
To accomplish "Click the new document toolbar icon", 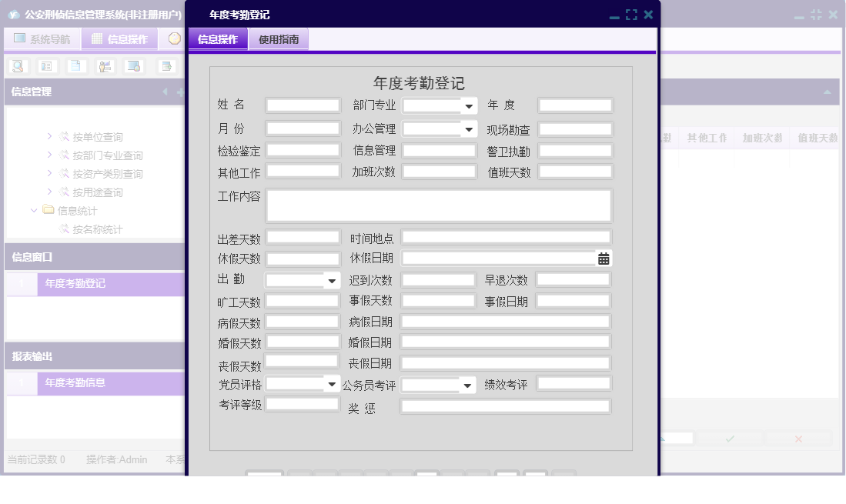I will click(75, 66).
